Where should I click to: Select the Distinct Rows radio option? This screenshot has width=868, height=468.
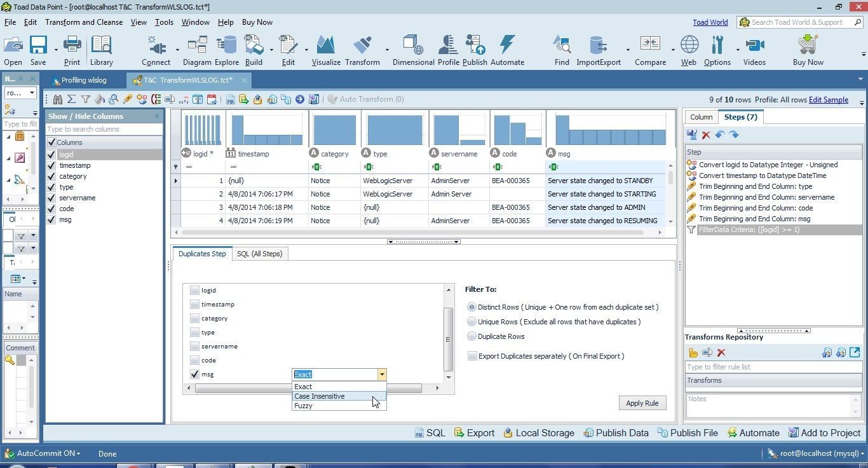coord(471,307)
